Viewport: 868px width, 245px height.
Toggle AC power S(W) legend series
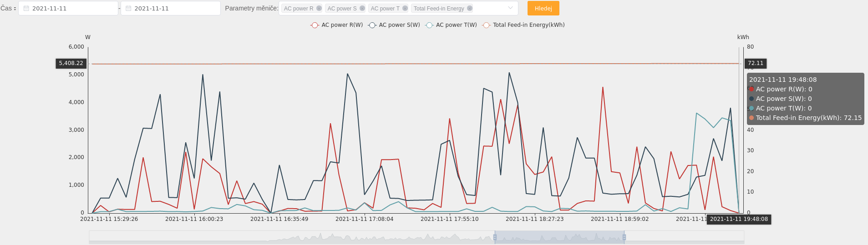(x=394, y=25)
